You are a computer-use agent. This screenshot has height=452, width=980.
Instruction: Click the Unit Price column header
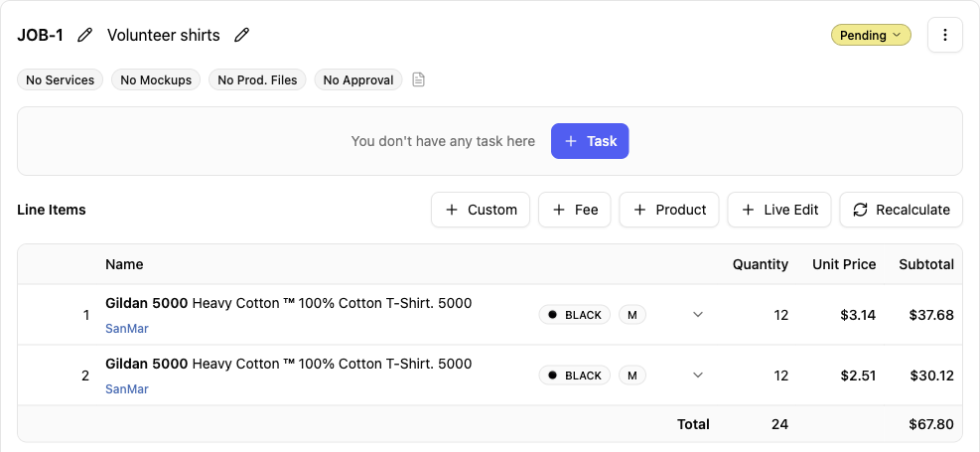coord(844,264)
